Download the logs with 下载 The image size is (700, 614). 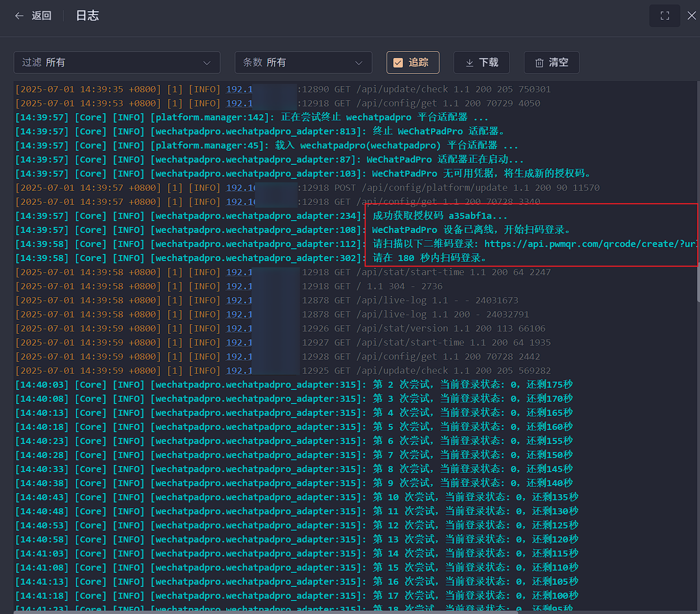(481, 62)
